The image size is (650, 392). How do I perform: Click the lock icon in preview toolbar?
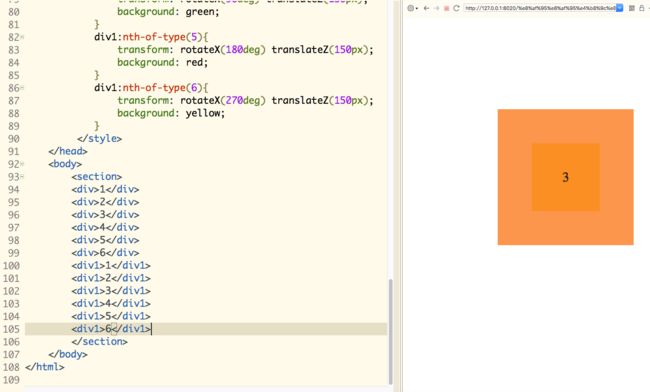[642, 8]
